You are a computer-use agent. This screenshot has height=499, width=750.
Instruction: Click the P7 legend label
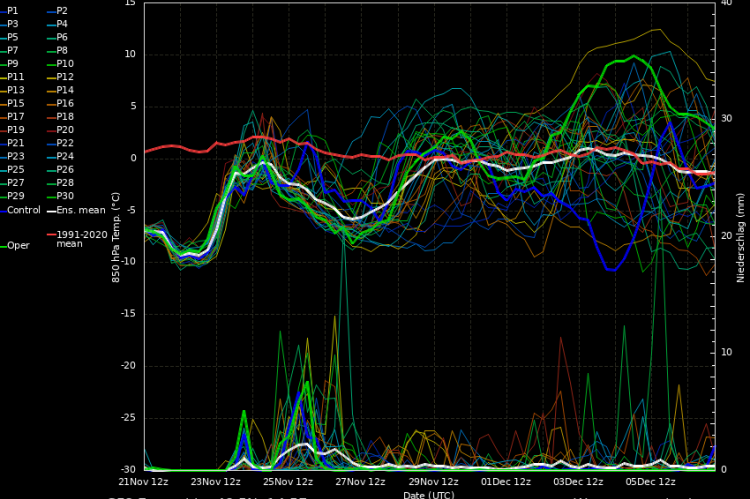click(13, 50)
